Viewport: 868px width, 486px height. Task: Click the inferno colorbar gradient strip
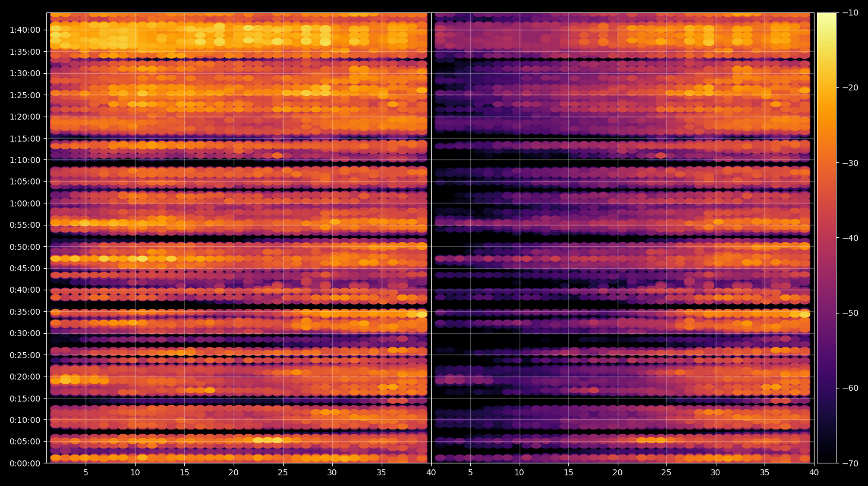(826, 238)
